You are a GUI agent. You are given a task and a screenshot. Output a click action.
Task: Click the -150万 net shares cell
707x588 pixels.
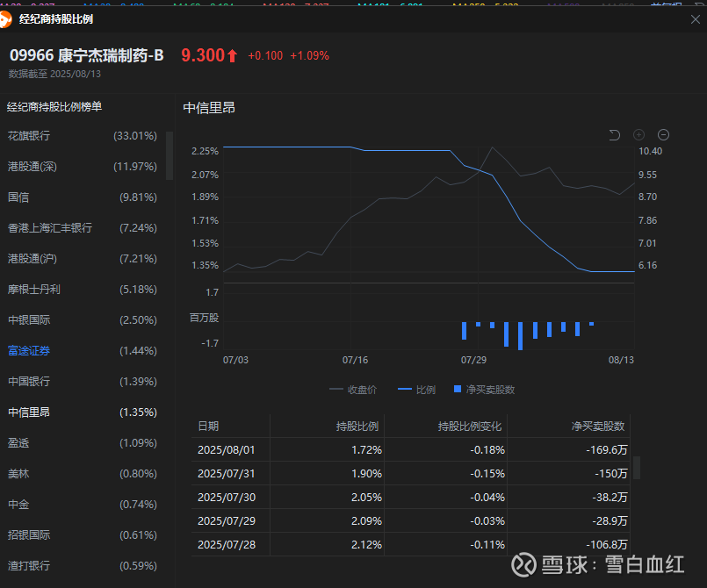pos(611,474)
